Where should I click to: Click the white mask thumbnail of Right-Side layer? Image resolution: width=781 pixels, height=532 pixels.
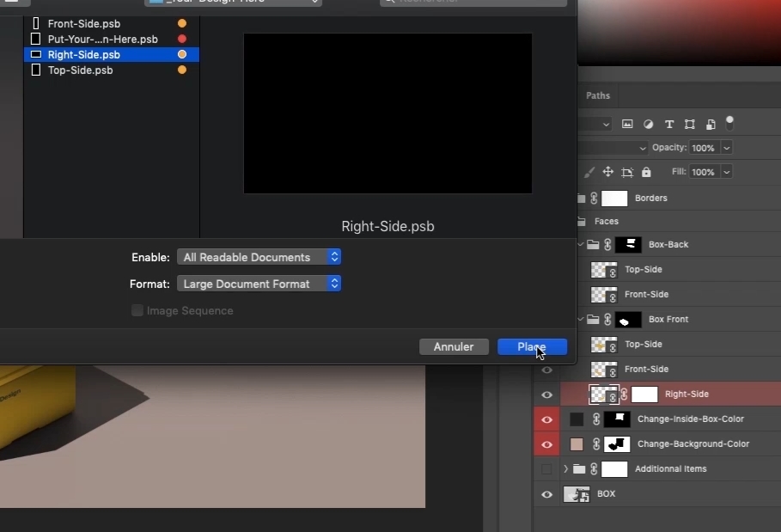pos(644,394)
